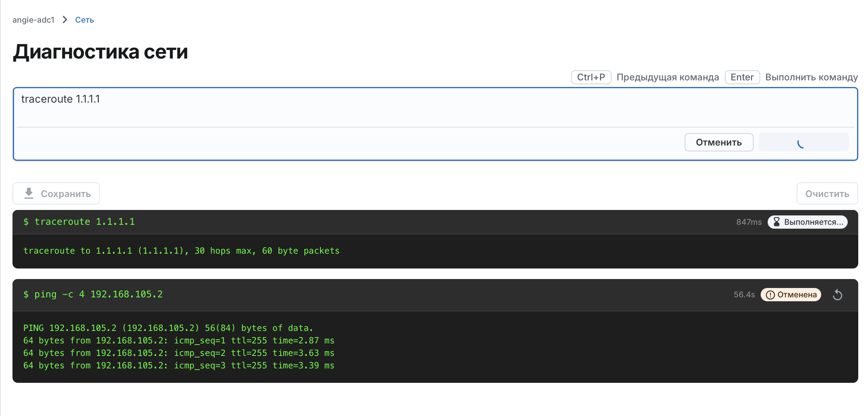Click the icmp_seq=3 ping reply line
The width and height of the screenshot is (868, 416).
179,365
